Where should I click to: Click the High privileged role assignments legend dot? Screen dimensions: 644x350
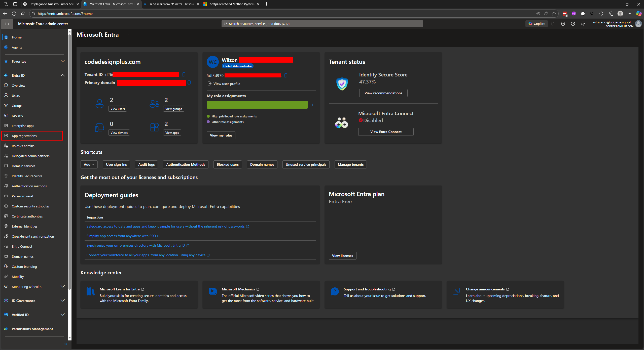[x=208, y=116]
